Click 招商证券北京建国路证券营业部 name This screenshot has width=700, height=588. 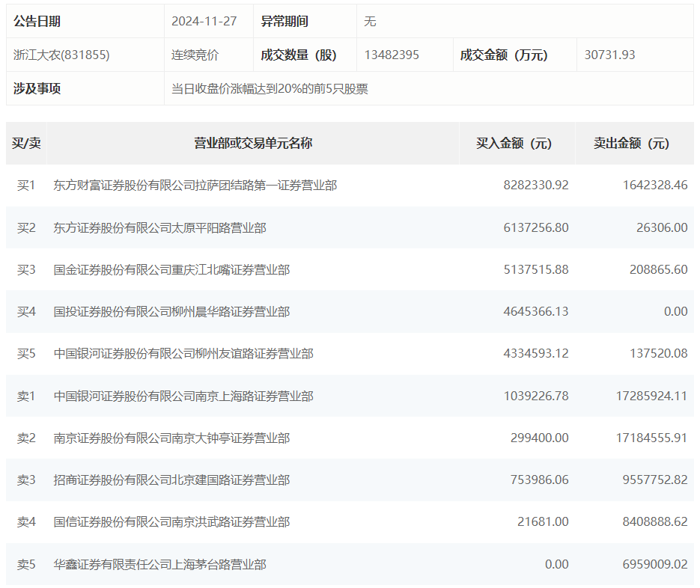171,480
